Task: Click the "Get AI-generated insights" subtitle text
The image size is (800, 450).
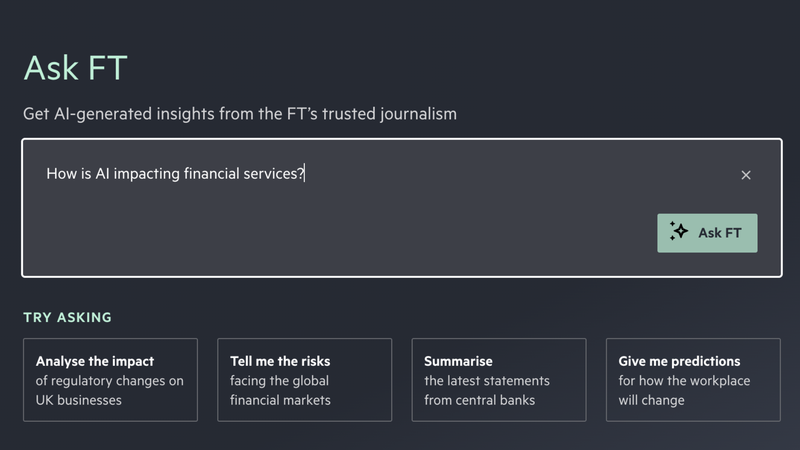Action: pyautogui.click(x=150, y=114)
